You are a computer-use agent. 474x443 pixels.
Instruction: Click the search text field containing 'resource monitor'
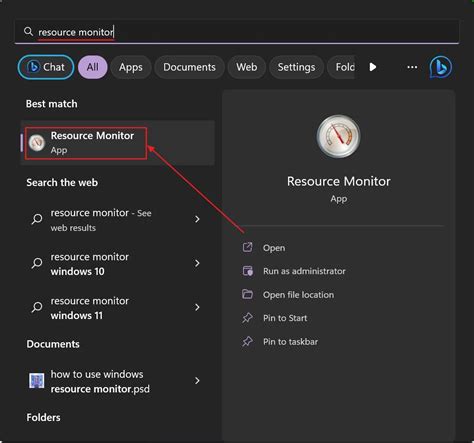(x=237, y=32)
